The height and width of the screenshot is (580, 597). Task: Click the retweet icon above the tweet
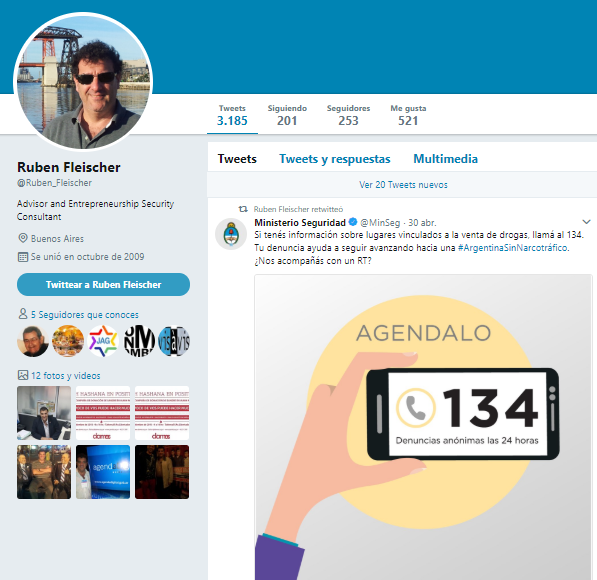click(243, 209)
